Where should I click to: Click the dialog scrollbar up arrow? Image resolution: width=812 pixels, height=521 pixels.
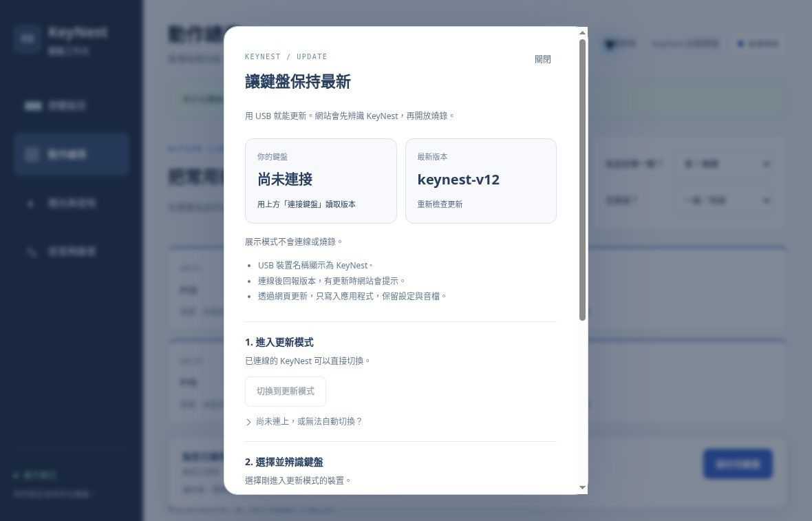coord(583,32)
